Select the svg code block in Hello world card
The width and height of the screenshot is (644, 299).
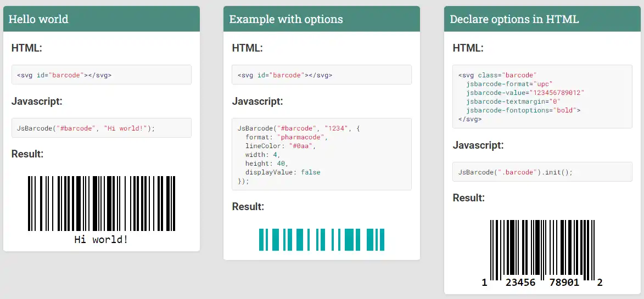coord(102,75)
